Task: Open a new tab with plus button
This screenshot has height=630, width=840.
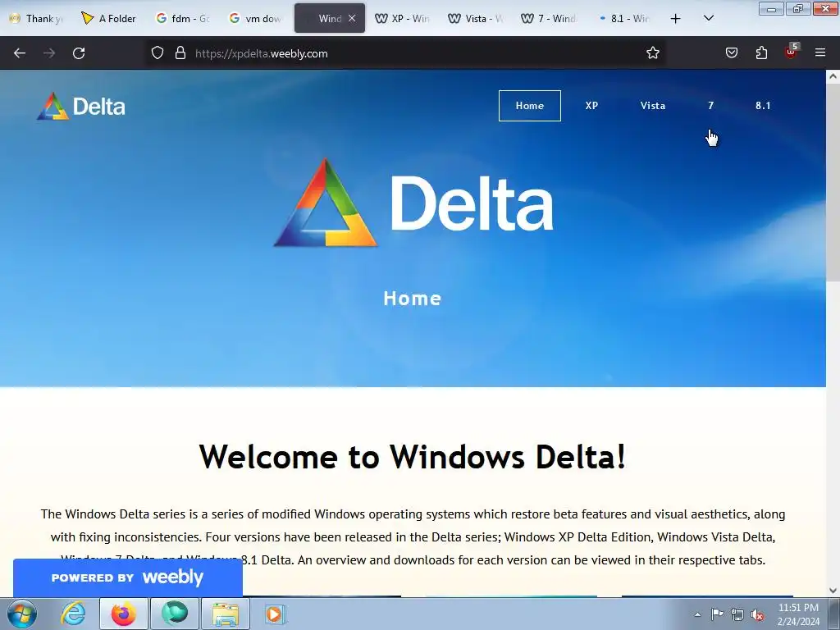Action: (x=676, y=19)
